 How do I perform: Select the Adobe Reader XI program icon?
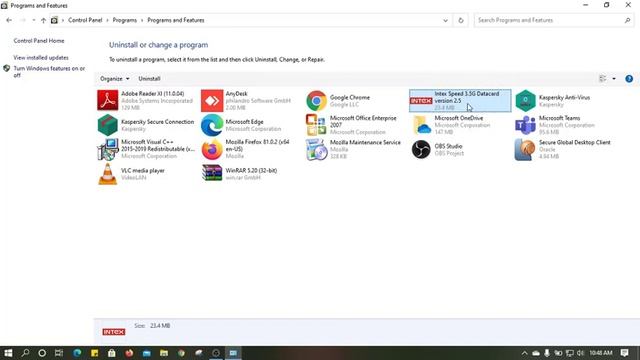click(x=108, y=100)
